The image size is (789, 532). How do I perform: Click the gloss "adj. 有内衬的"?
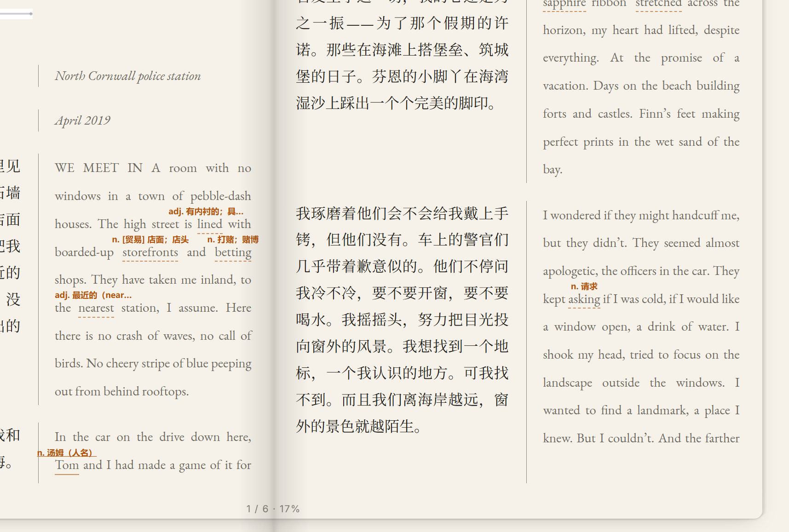click(x=206, y=212)
